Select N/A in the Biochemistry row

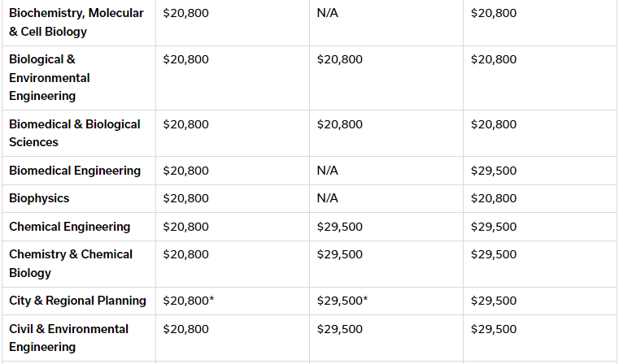coord(327,13)
